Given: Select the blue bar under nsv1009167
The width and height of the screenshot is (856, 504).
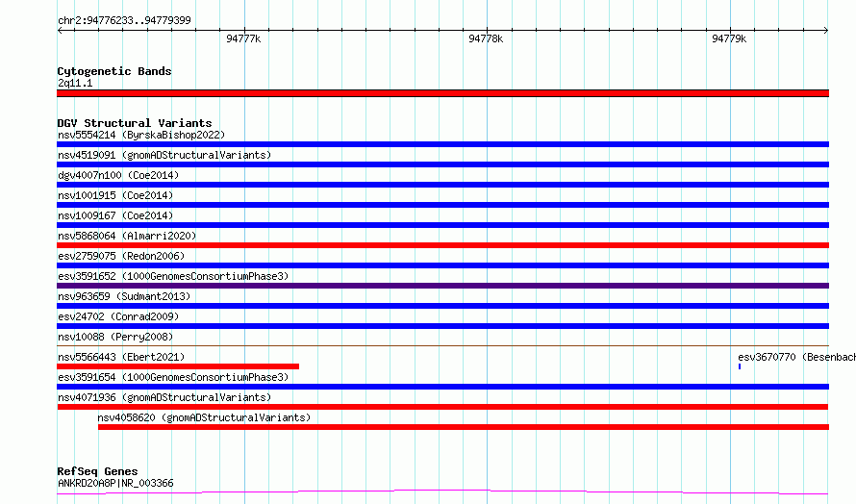Looking at the screenshot, I should pyautogui.click(x=442, y=225).
